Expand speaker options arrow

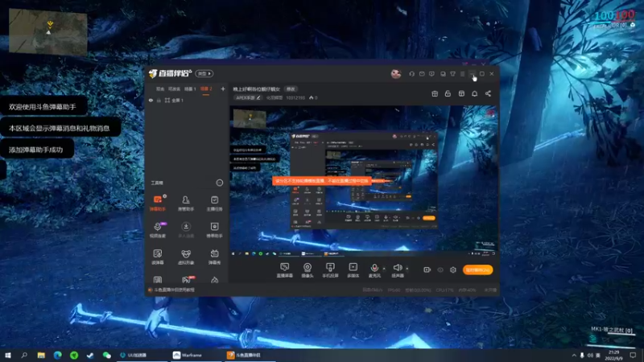tap(407, 269)
